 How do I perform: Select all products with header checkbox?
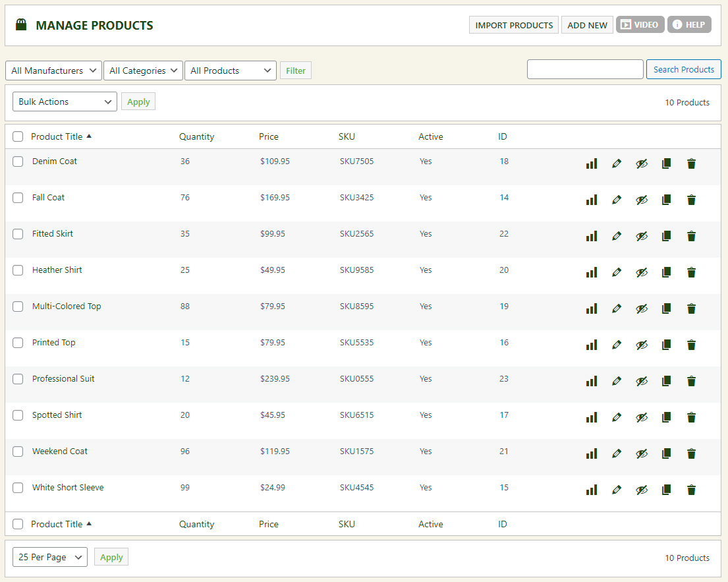18,137
